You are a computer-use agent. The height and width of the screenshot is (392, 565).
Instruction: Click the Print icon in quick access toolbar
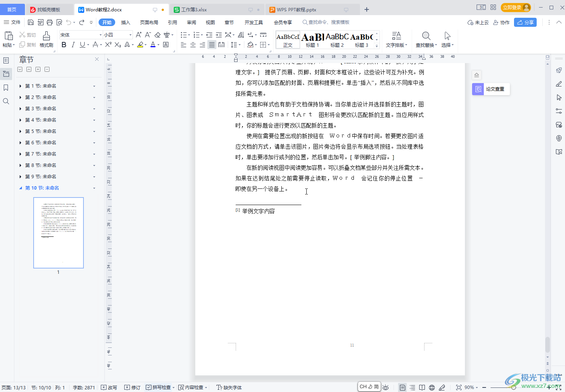tap(50, 22)
